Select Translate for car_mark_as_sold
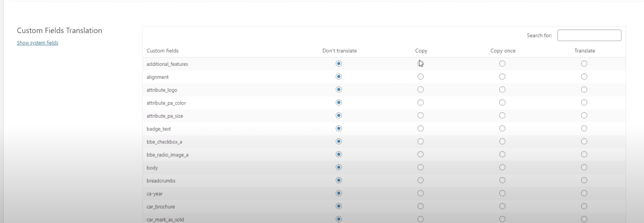The image size is (644, 223). point(584,219)
